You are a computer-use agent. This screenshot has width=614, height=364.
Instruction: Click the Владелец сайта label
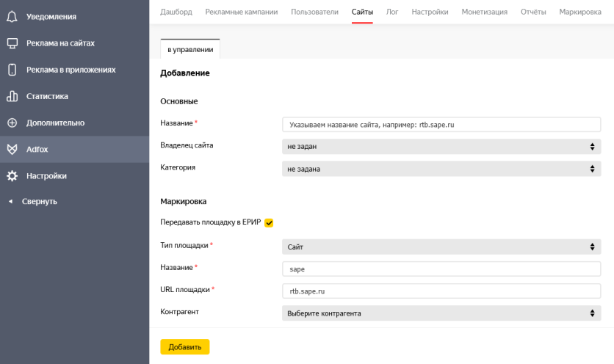pos(187,145)
